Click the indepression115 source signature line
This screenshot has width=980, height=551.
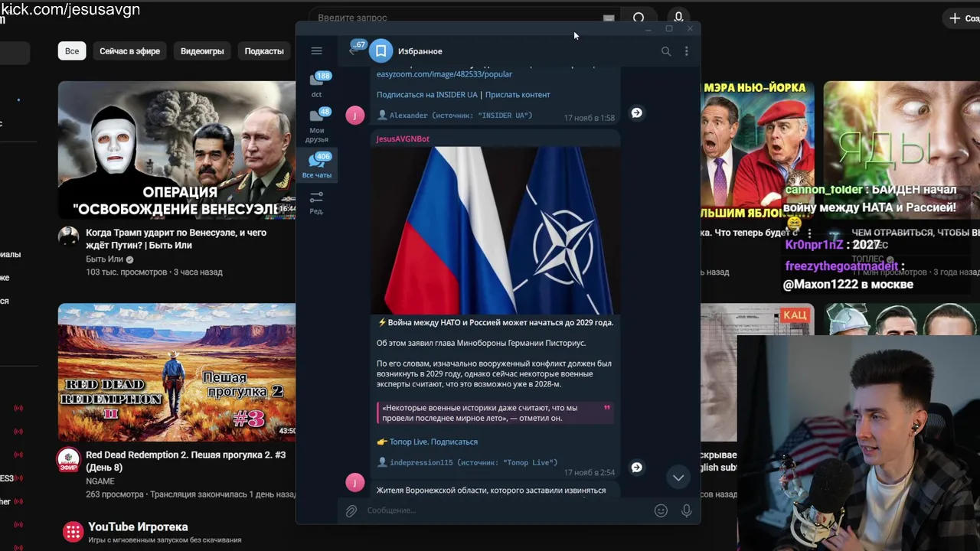point(468,463)
